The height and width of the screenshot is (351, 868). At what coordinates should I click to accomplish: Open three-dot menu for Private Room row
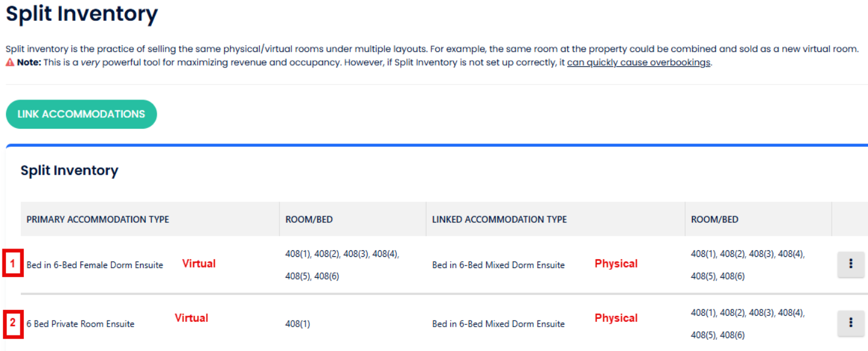851,323
